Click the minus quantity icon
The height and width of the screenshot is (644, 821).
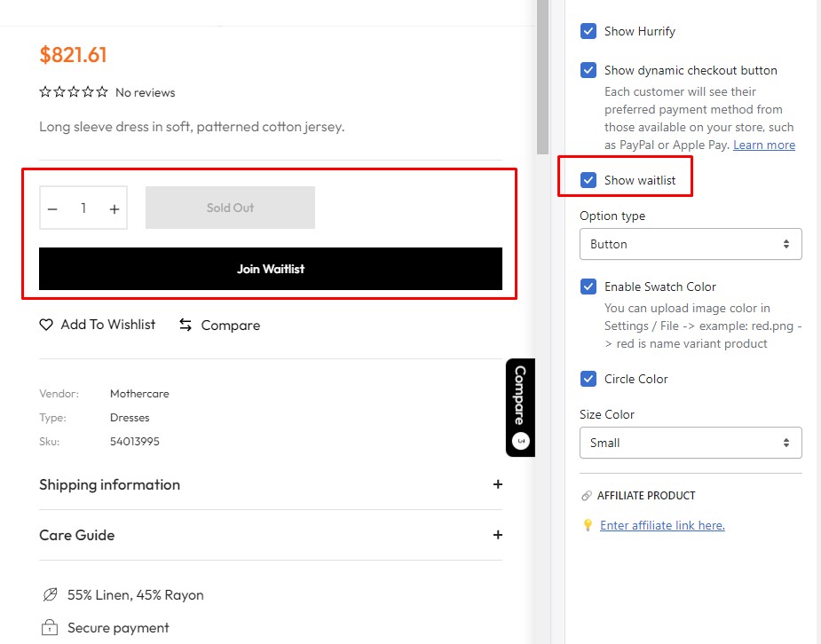coord(52,208)
